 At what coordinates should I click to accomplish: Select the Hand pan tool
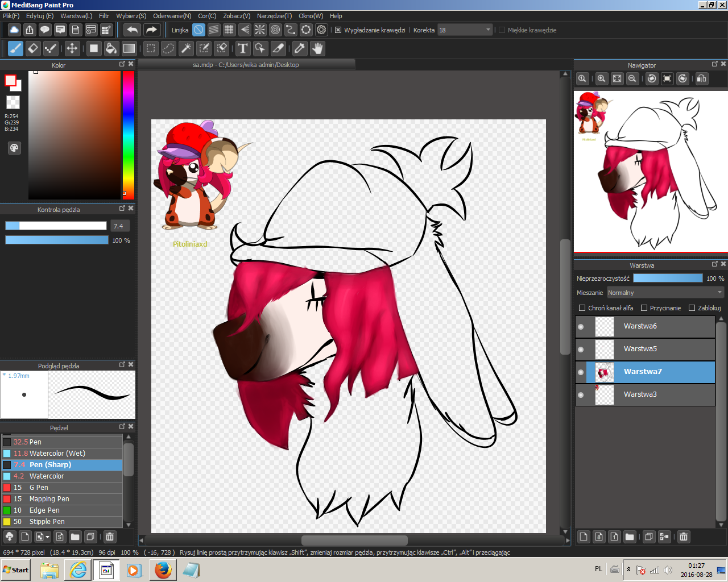coord(317,48)
